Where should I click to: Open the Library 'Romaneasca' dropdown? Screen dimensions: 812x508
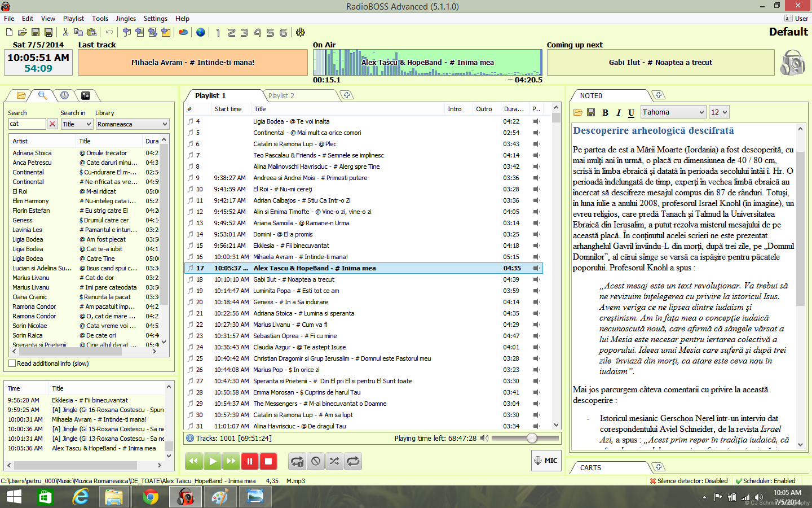pos(133,124)
